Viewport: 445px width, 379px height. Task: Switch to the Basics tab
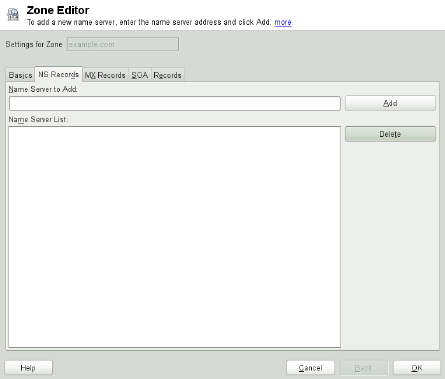20,75
